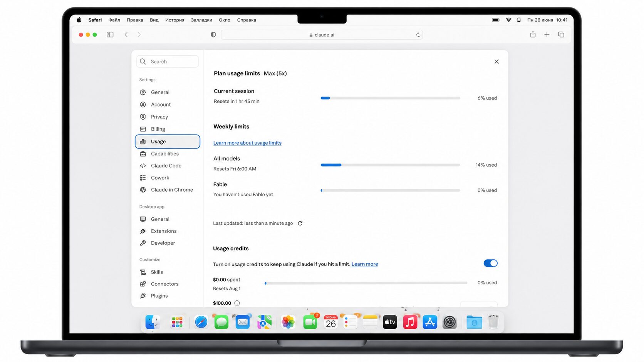The image size is (644, 362).
Task: Open the Trash in dock
Action: pyautogui.click(x=493, y=322)
